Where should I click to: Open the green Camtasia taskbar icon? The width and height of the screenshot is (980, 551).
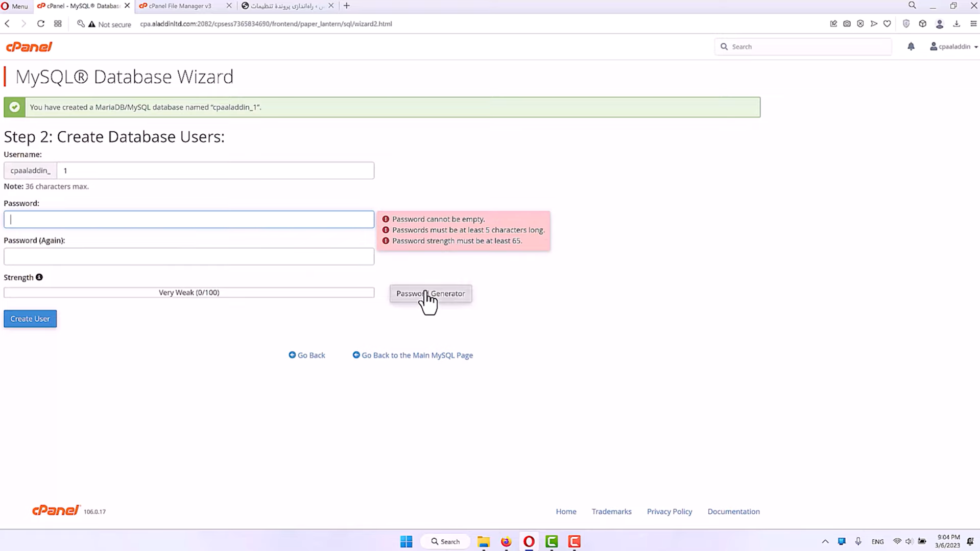click(552, 541)
